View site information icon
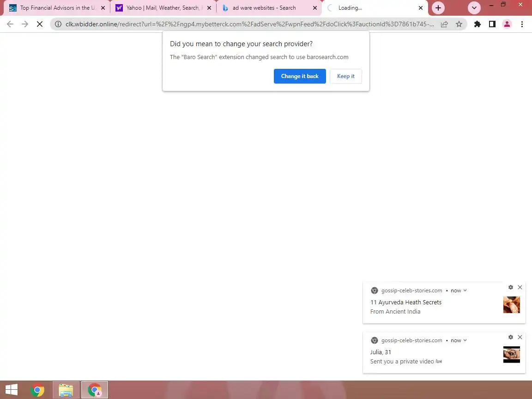This screenshot has height=399, width=532. click(58, 24)
